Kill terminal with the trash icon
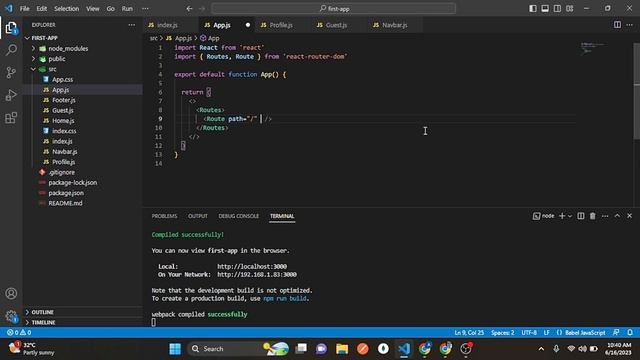640x360 pixels. (593, 216)
